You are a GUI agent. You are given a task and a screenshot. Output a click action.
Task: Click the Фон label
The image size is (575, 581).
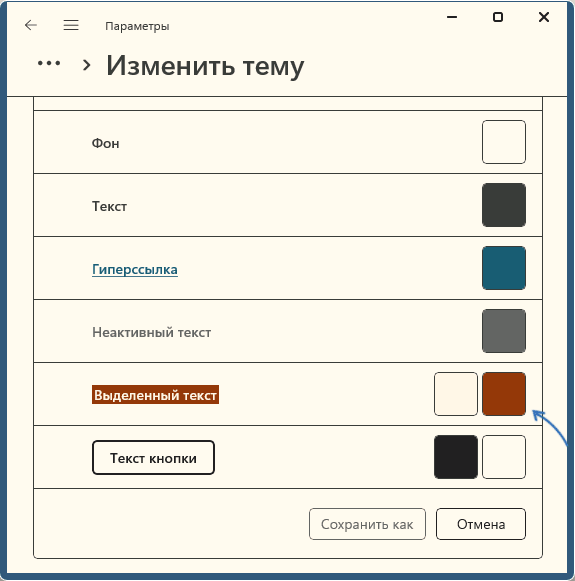click(106, 143)
